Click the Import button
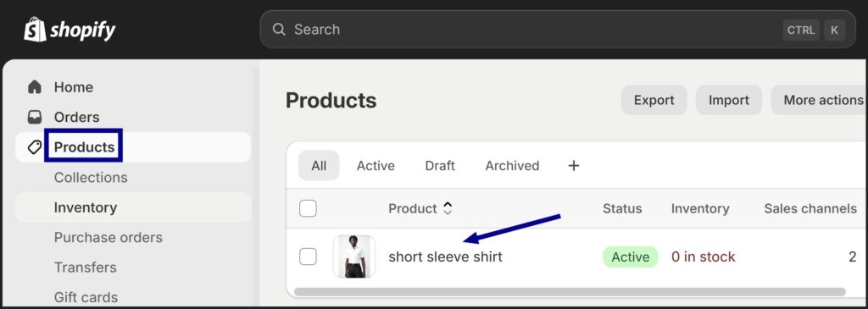Screen dimensions: 868x309 pos(728,100)
